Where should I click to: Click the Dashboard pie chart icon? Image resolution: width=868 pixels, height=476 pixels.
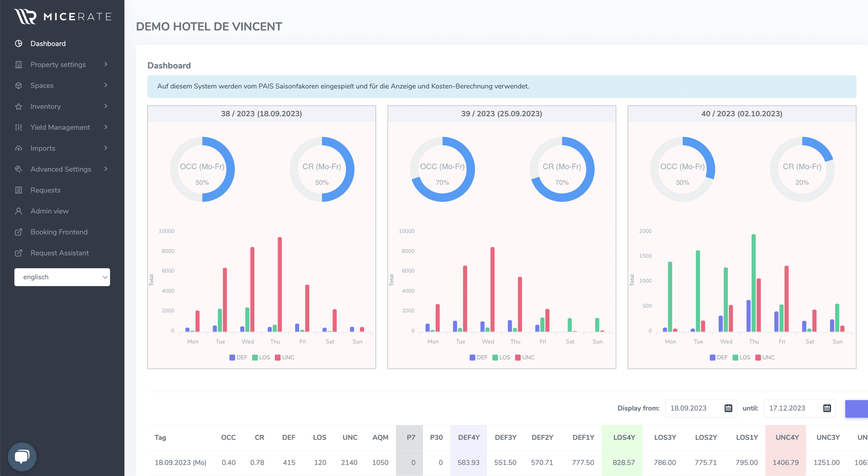pos(19,43)
